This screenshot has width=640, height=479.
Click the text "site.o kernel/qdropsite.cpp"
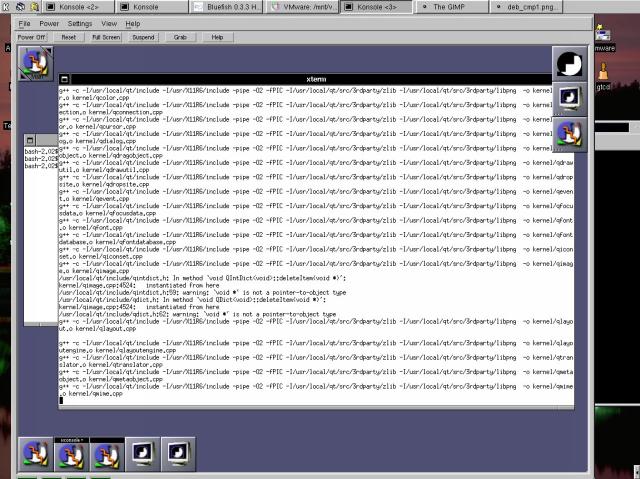click(x=104, y=184)
